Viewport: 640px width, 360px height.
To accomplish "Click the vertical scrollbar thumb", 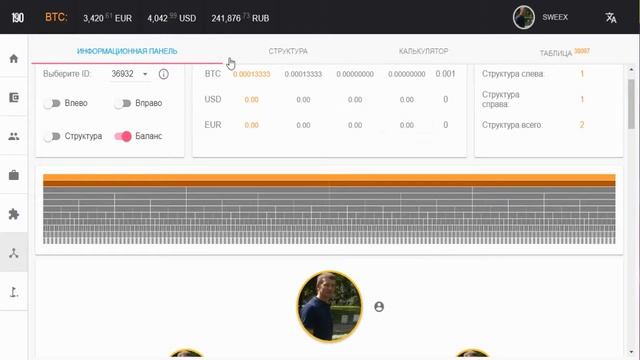I will pos(631,104).
